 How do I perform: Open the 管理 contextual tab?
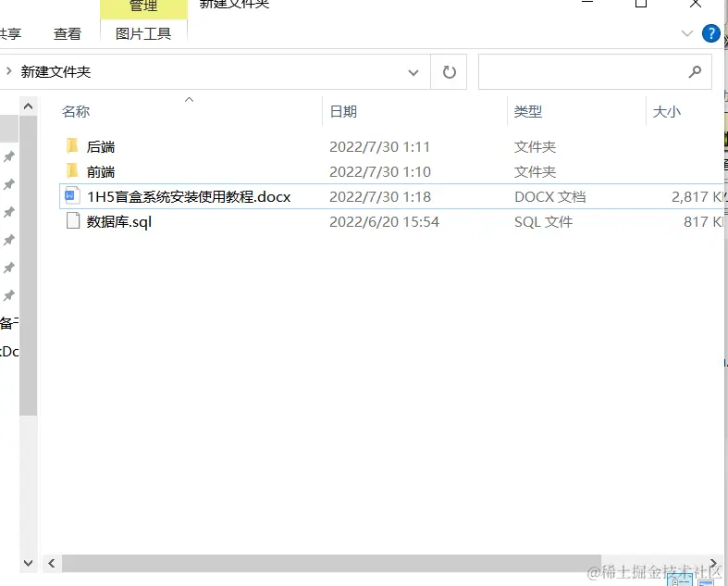143,6
